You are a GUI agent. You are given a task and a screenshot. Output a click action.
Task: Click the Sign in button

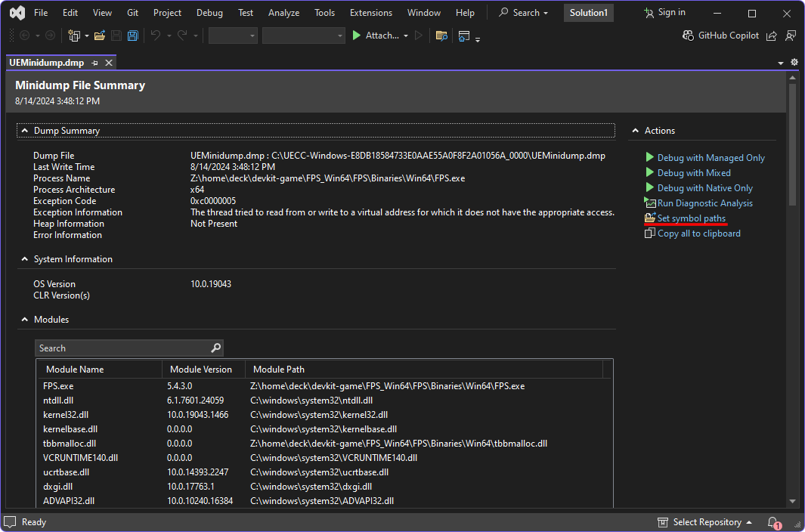point(665,12)
